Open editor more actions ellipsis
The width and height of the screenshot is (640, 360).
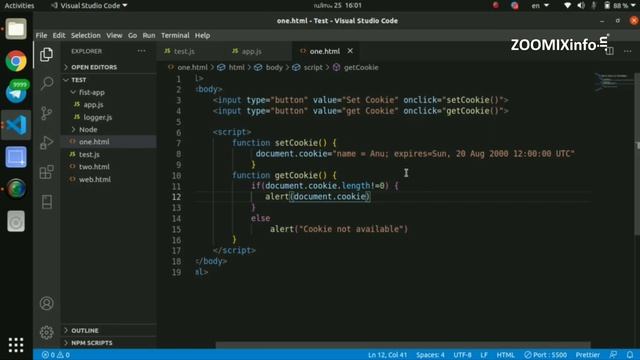[x=628, y=51]
